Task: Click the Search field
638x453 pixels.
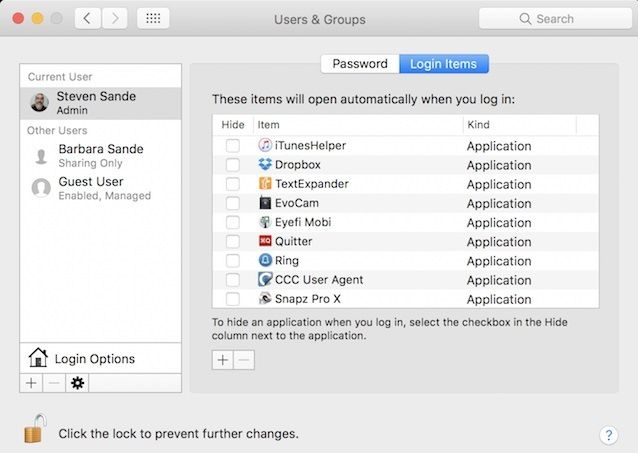Action: click(553, 19)
